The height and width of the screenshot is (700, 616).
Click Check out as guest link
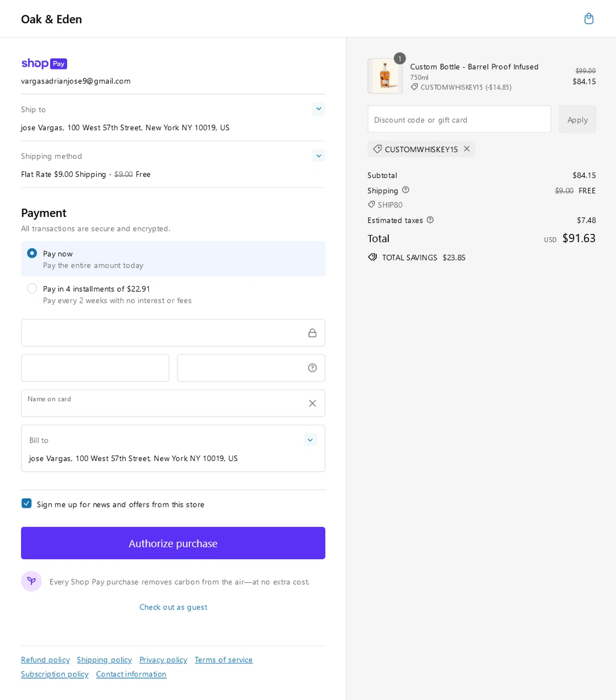coord(173,607)
